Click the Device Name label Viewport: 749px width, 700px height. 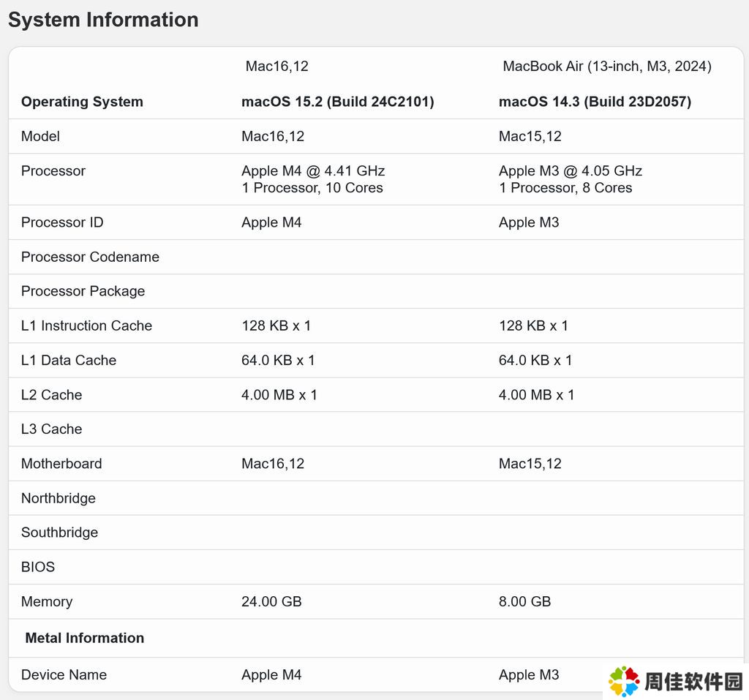coord(64,675)
